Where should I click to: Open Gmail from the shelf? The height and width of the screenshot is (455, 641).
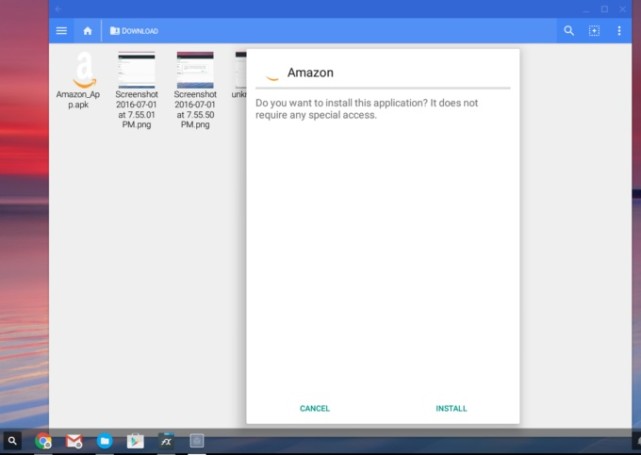tap(74, 441)
